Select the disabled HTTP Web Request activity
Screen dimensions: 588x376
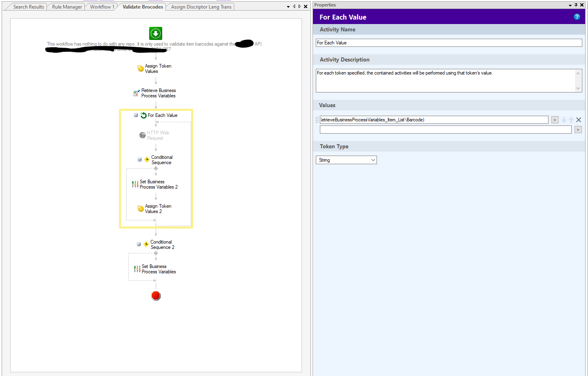pyautogui.click(x=154, y=135)
